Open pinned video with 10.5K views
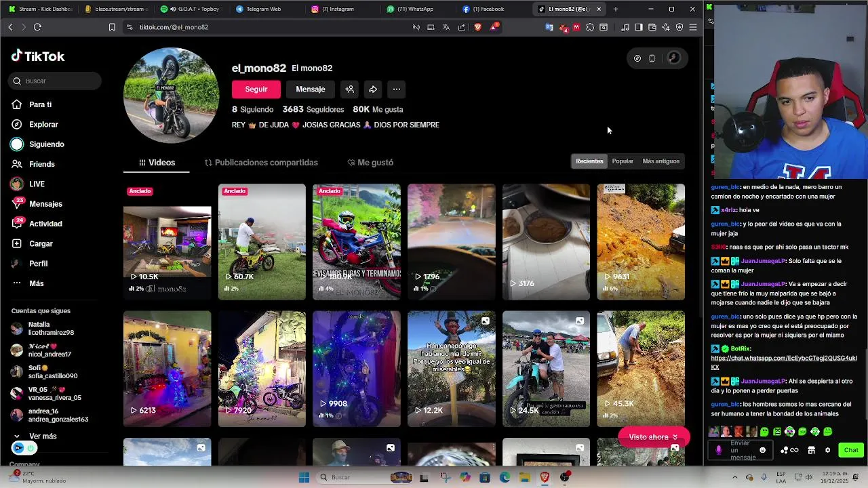Screen dimensions: 868x488 click(x=167, y=242)
